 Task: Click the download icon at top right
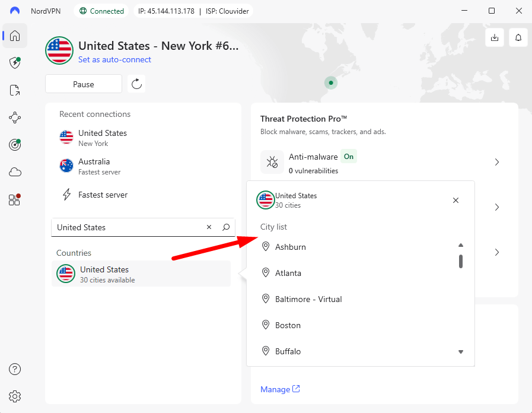tap(495, 37)
